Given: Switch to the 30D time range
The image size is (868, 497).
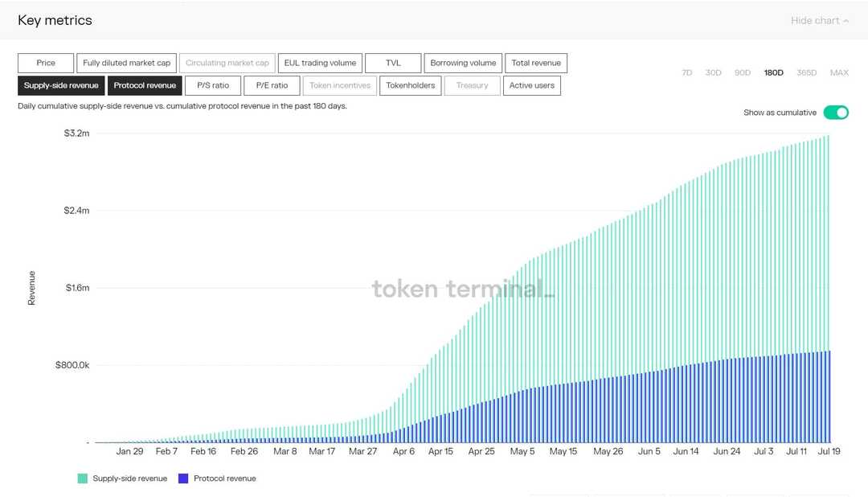Looking at the screenshot, I should tap(713, 72).
